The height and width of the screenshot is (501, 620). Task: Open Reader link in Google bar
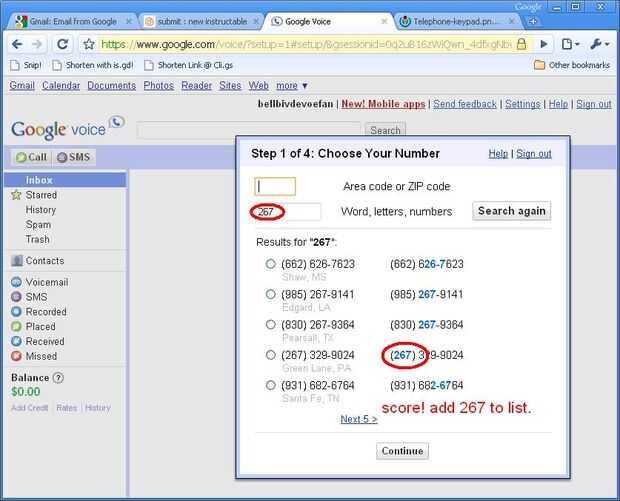[x=197, y=85]
